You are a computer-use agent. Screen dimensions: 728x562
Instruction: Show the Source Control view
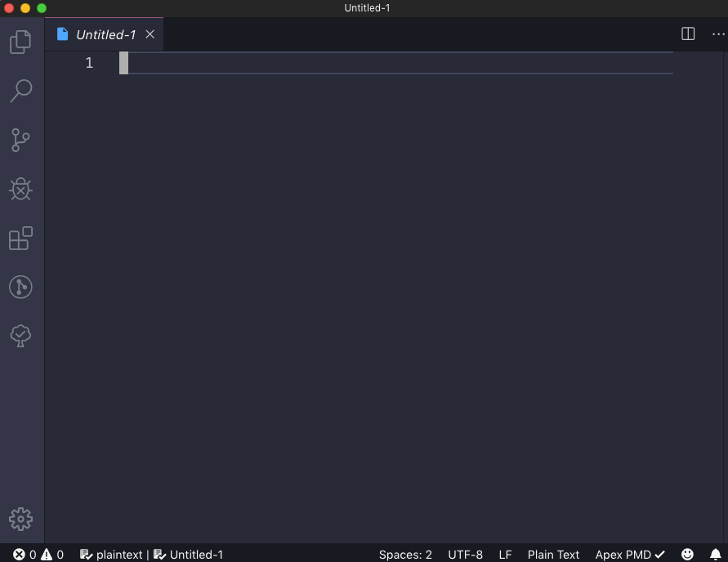coord(20,140)
